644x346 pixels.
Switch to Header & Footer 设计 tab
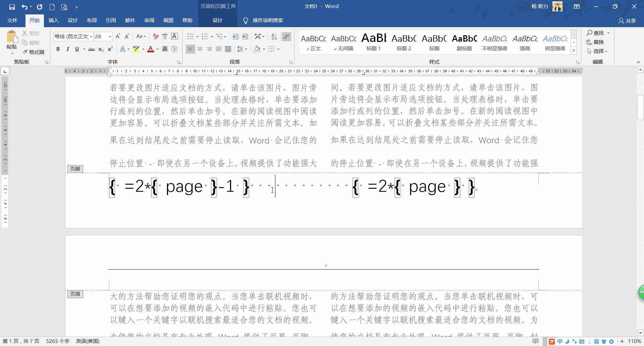tap(217, 20)
